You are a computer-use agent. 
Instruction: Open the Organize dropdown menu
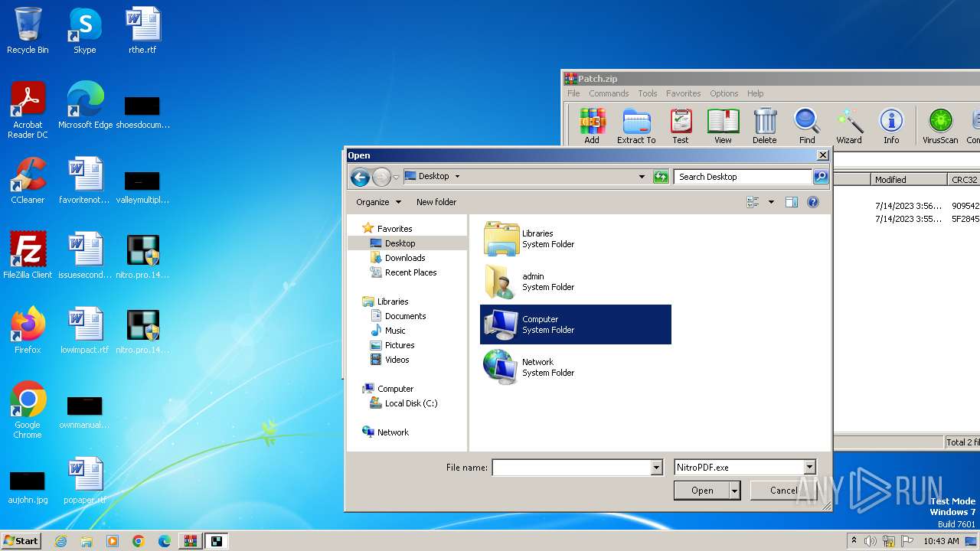coord(378,202)
